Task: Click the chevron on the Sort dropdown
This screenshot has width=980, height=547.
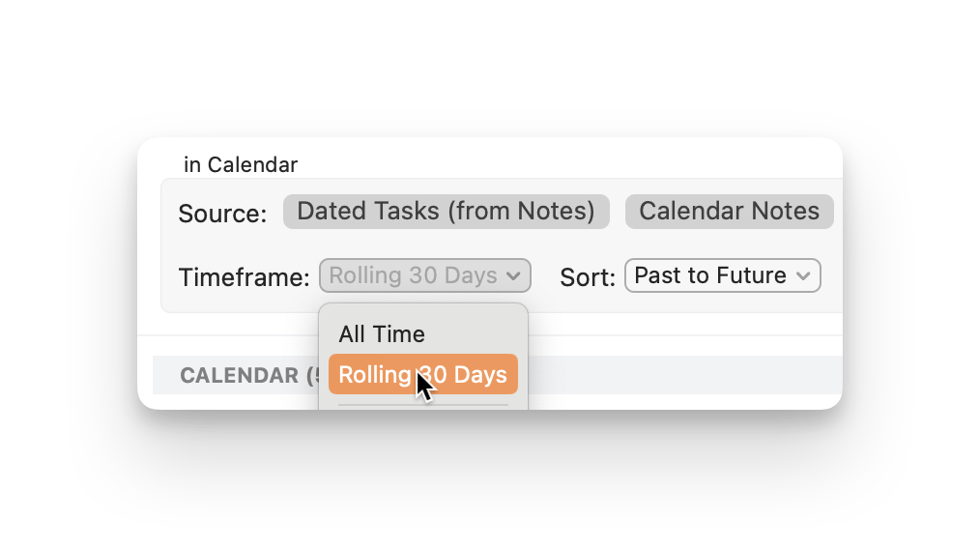Action: tap(803, 275)
